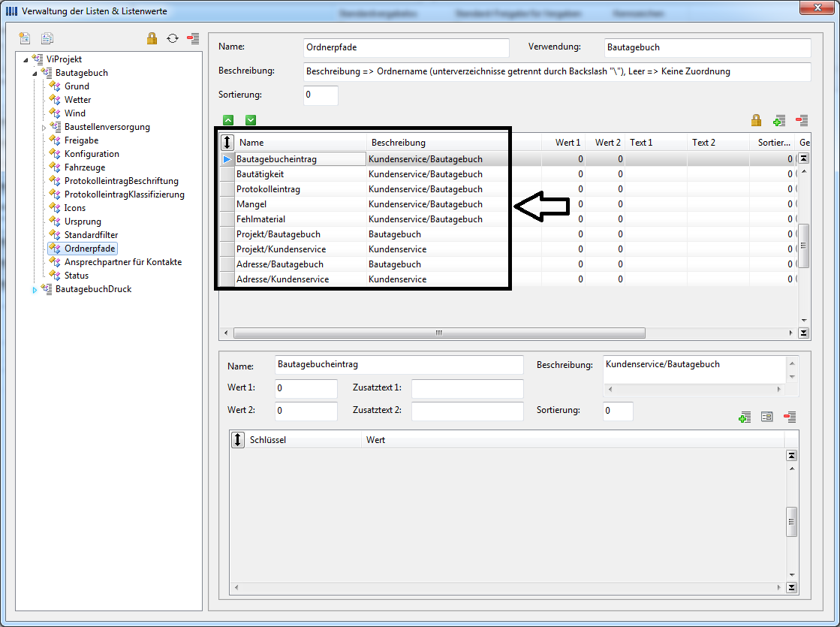This screenshot has height=627, width=840.
Task: Jump to last row in values table scrollbar
Action: (x=803, y=333)
